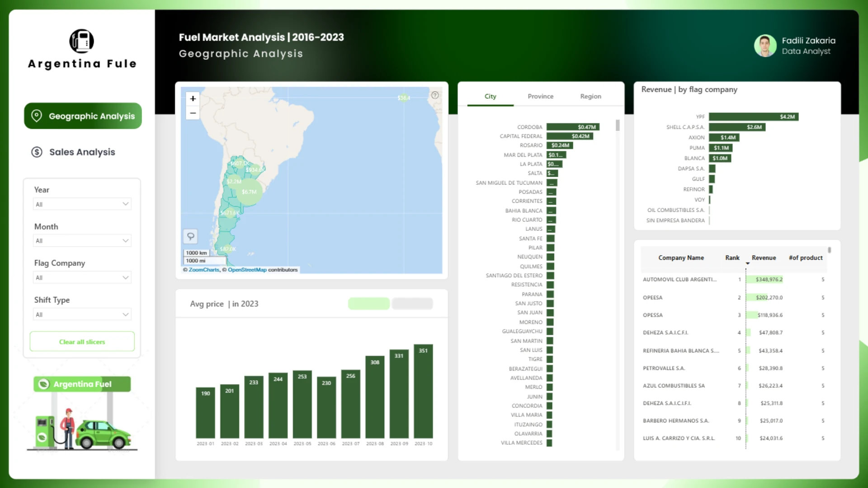Toggle the green Avg price switch button

(x=369, y=304)
